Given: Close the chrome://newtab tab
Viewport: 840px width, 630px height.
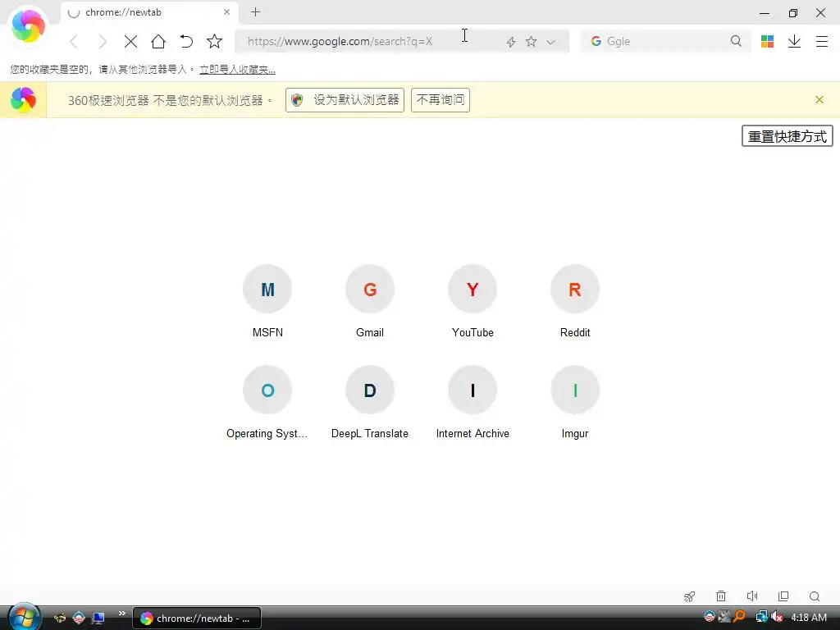Looking at the screenshot, I should [x=226, y=11].
